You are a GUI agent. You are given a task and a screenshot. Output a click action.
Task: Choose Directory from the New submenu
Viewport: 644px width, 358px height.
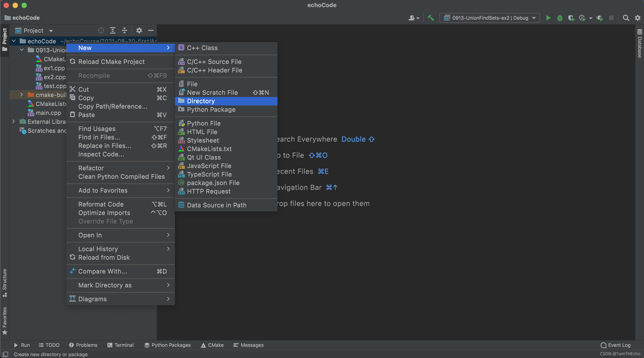201,101
